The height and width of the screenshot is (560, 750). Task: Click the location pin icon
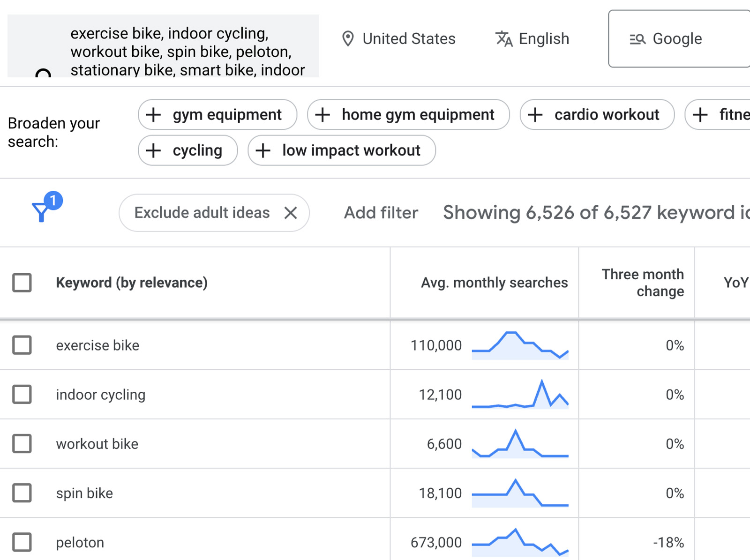(x=348, y=39)
